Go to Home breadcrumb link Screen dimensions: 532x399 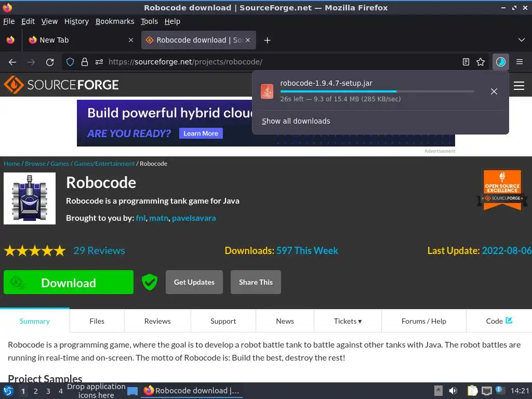pos(12,164)
